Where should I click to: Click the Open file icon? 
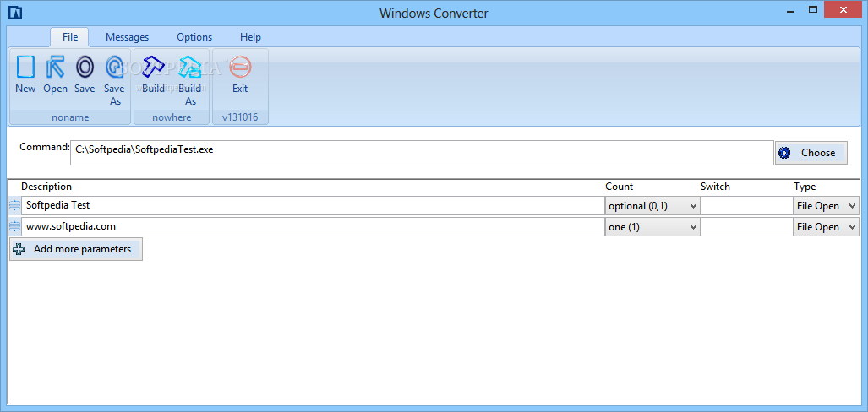click(55, 67)
